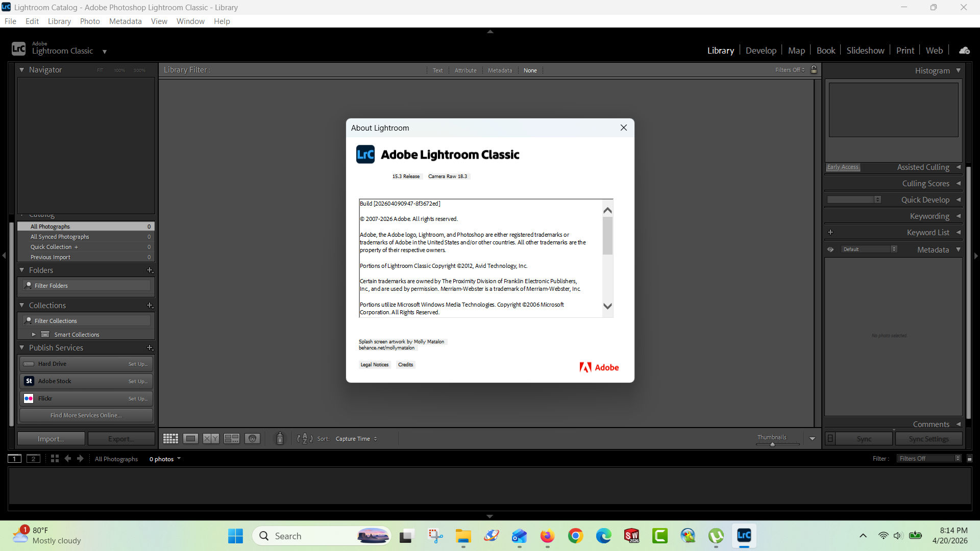Go forward arrow in filmstrip bar

80,459
